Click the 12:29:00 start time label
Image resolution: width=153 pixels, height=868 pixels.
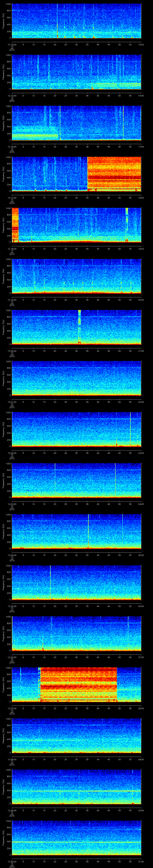point(12,810)
